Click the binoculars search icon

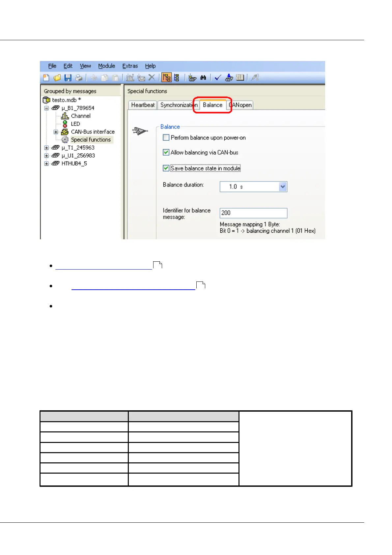click(203, 78)
